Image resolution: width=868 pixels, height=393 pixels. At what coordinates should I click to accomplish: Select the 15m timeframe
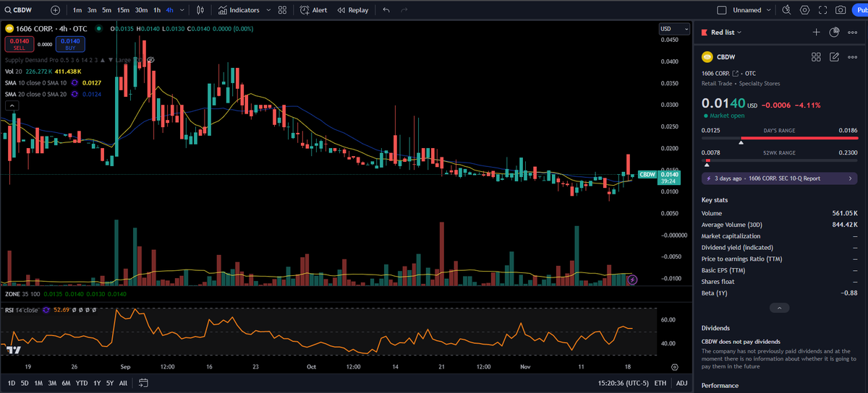coord(123,10)
